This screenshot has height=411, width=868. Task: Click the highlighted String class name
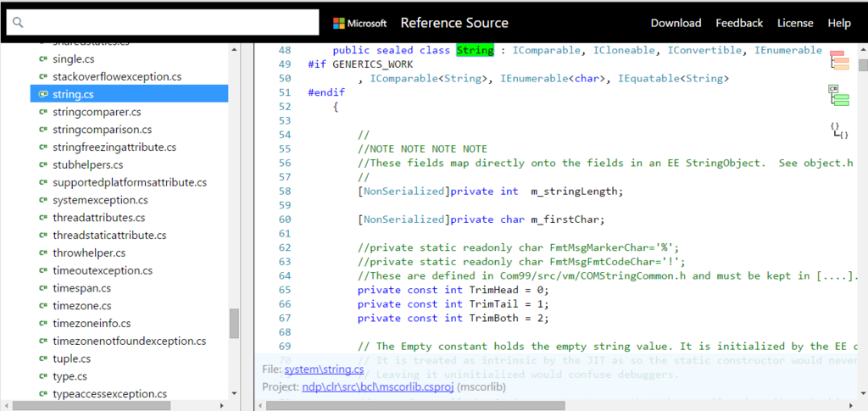475,50
